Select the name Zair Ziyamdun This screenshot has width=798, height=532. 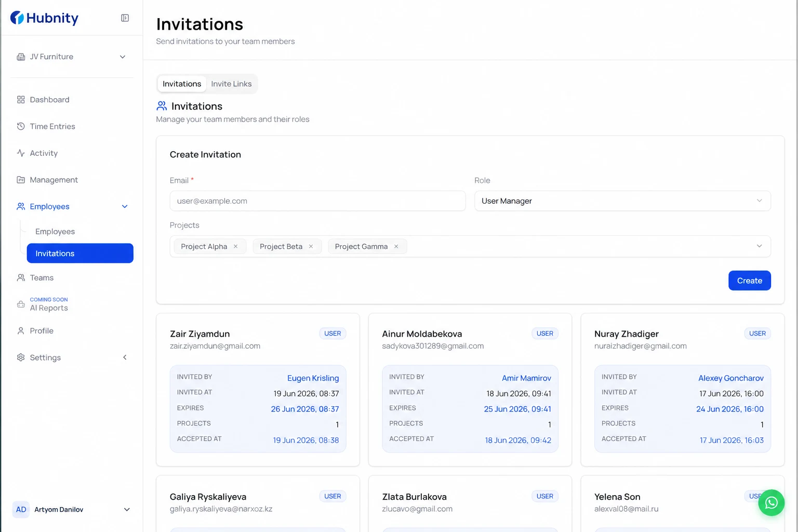click(x=200, y=334)
